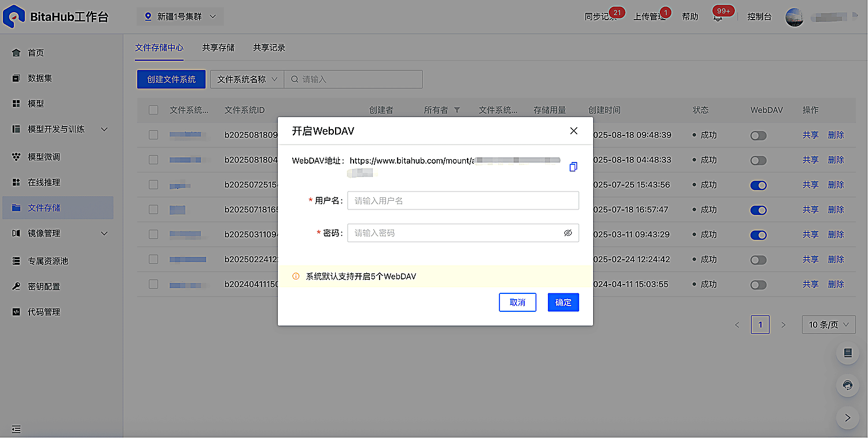This screenshot has height=438, width=868.
Task: Expand 模型开发与训练 in the sidebar
Action: (58, 129)
